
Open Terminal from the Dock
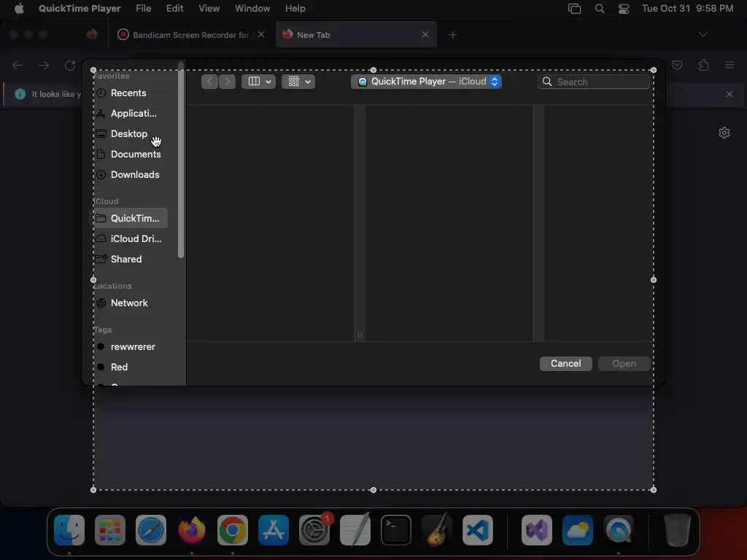[x=396, y=530]
